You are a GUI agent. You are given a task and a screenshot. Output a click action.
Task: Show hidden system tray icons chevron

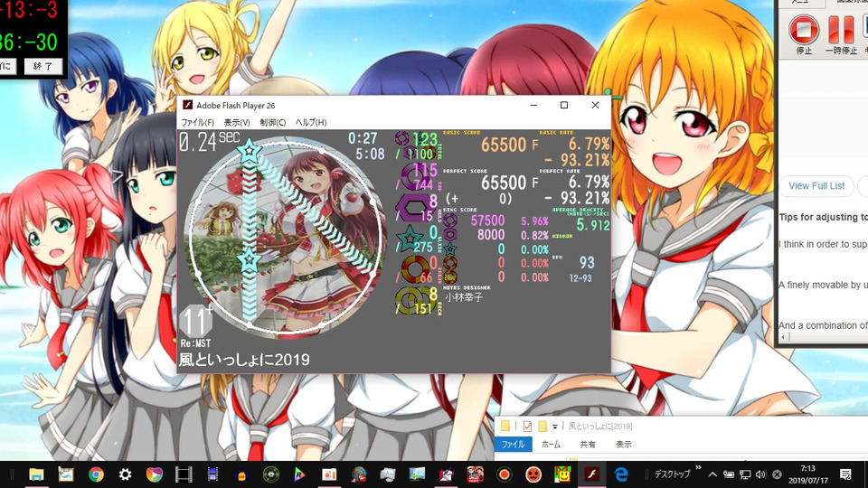[x=712, y=474]
